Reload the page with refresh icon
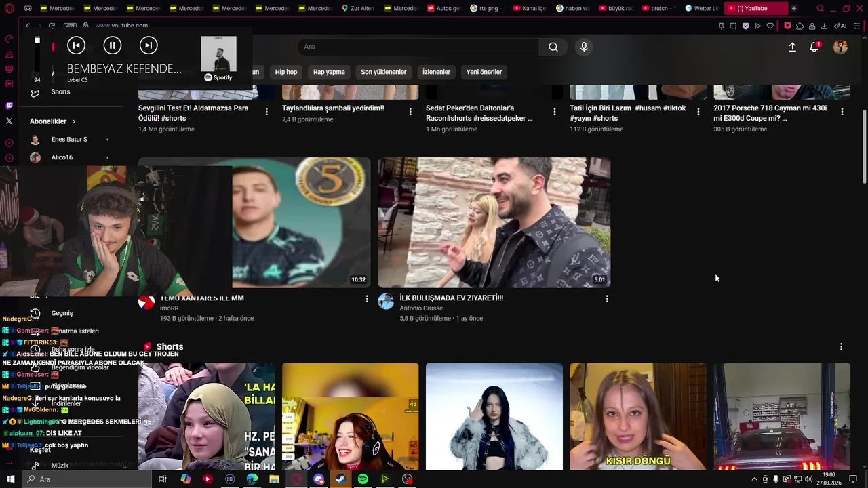Screen dimensions: 868x488 [52, 26]
